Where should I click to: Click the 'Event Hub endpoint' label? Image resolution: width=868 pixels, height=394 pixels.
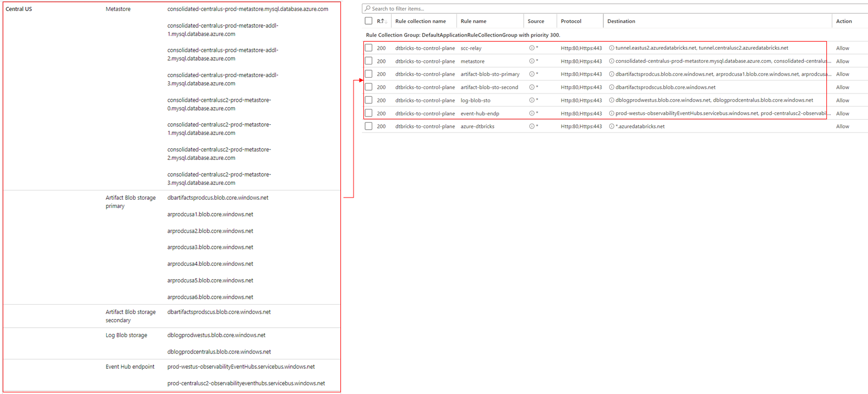click(130, 367)
